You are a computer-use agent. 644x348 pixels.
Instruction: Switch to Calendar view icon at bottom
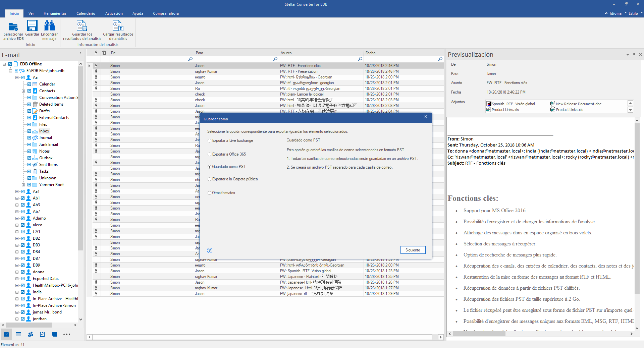18,334
